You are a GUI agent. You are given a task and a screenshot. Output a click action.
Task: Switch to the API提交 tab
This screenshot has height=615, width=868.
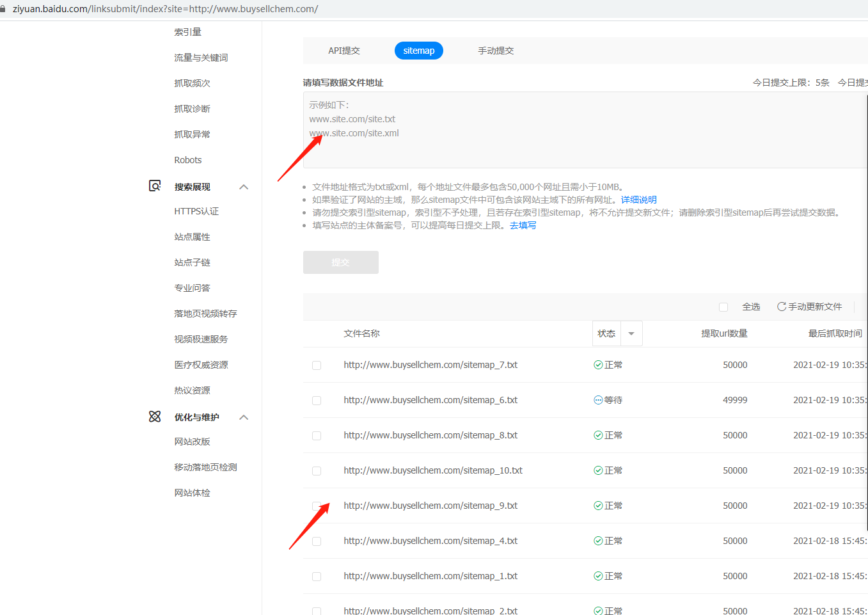pyautogui.click(x=344, y=51)
